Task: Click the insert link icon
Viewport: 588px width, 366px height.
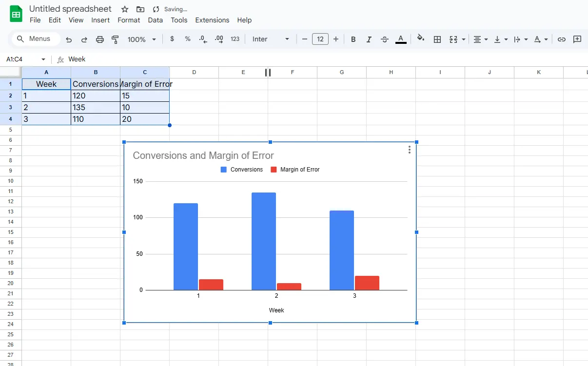Action: click(x=562, y=39)
